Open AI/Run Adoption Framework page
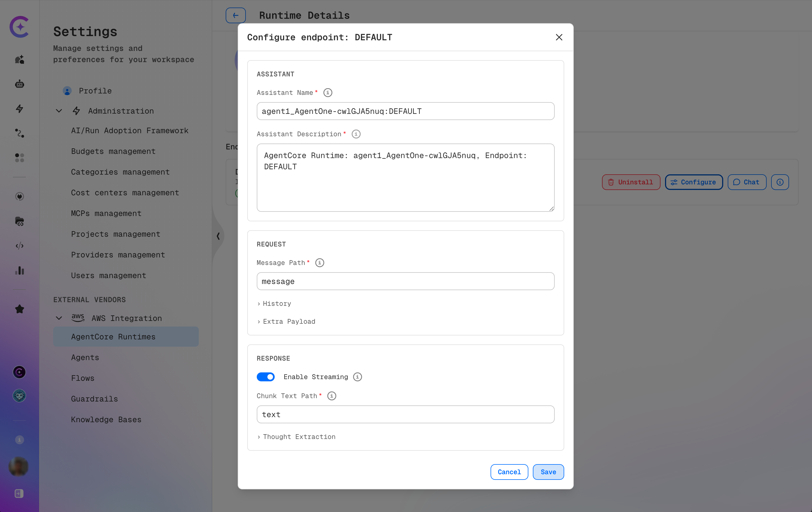The width and height of the screenshot is (812, 512). click(x=129, y=131)
